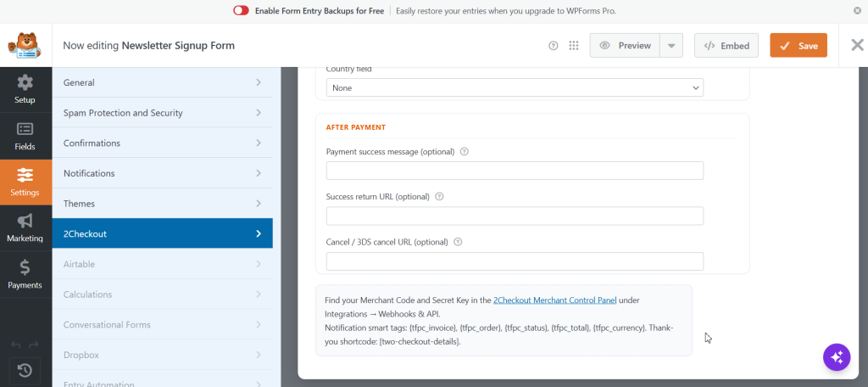The height and width of the screenshot is (387, 868).
Task: Open the Marketing megaphone panel
Action: (25, 228)
